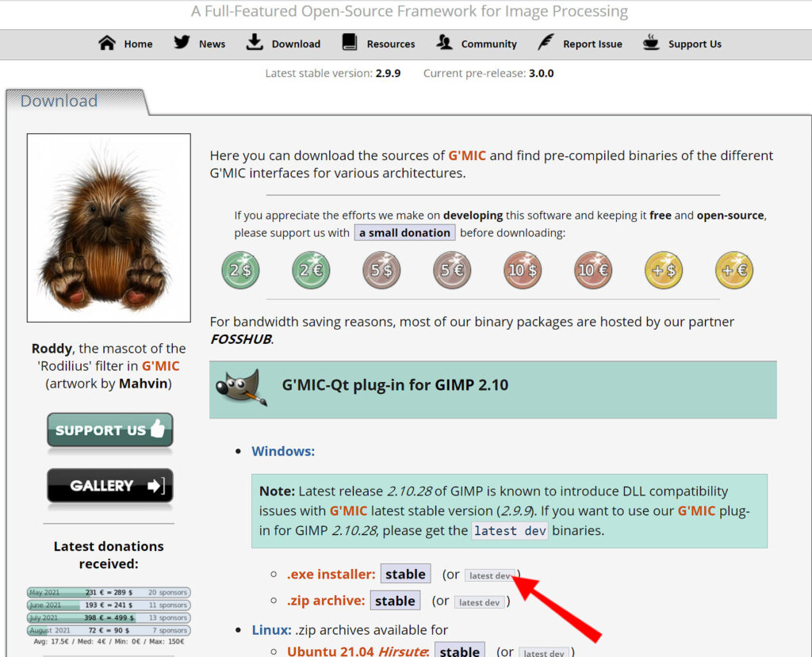Click the August 2021 donations bar
This screenshot has height=657, width=812.
(109, 631)
